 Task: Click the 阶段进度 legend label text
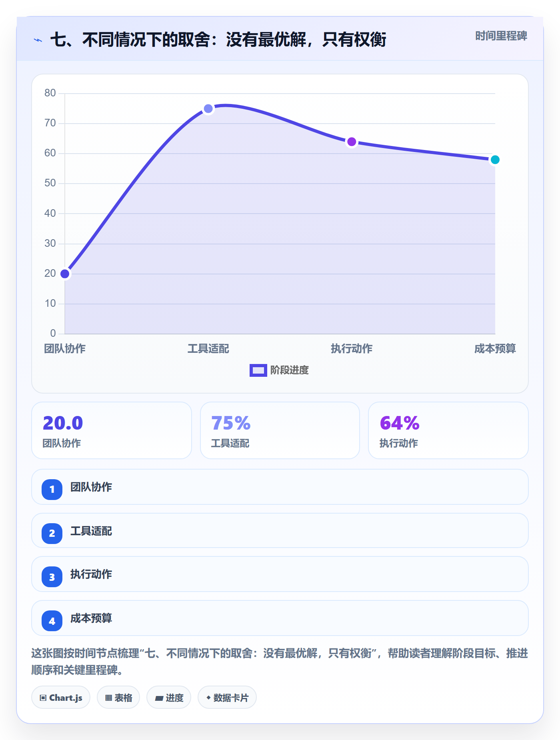290,370
